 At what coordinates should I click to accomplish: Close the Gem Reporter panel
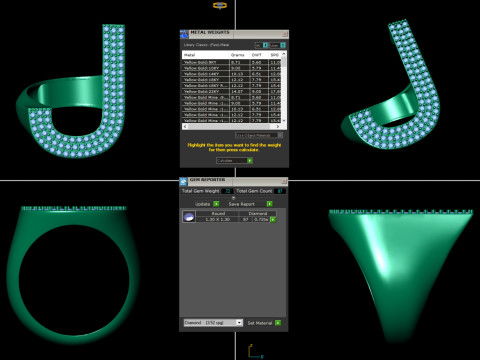284,181
